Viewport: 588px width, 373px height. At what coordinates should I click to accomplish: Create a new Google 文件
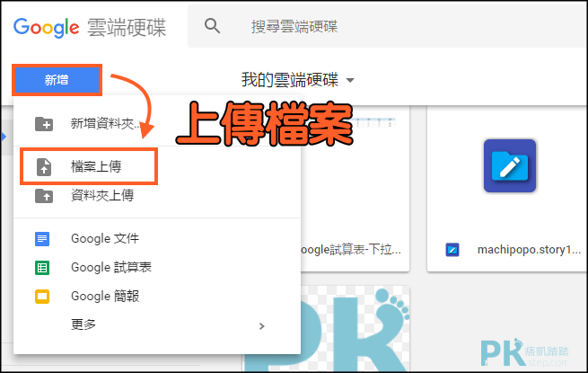point(105,238)
